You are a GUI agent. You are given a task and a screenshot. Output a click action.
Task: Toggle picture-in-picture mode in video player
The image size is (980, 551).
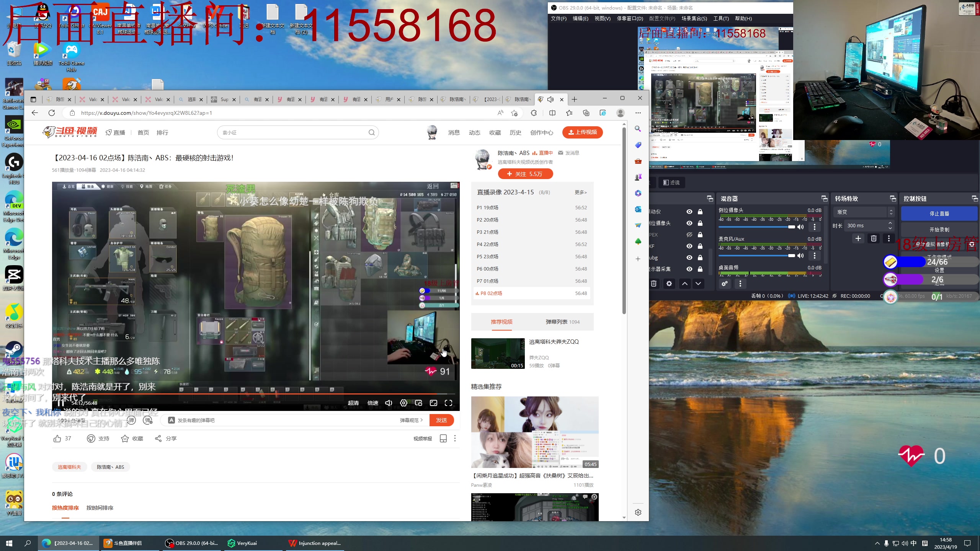tap(418, 403)
